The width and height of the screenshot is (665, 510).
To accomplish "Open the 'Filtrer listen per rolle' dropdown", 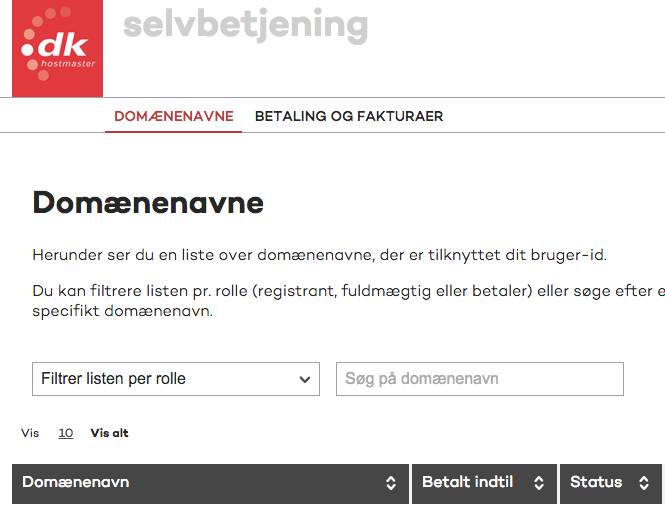I will click(176, 379).
